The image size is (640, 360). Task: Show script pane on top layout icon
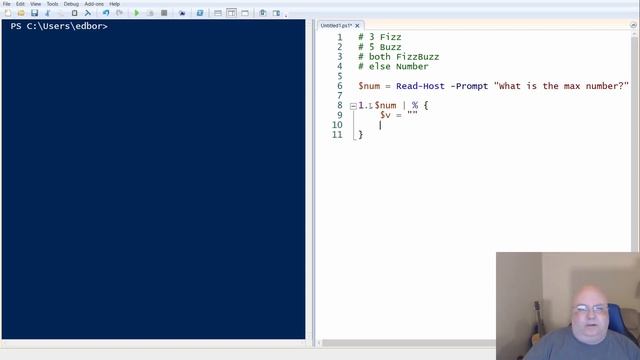tap(218, 13)
